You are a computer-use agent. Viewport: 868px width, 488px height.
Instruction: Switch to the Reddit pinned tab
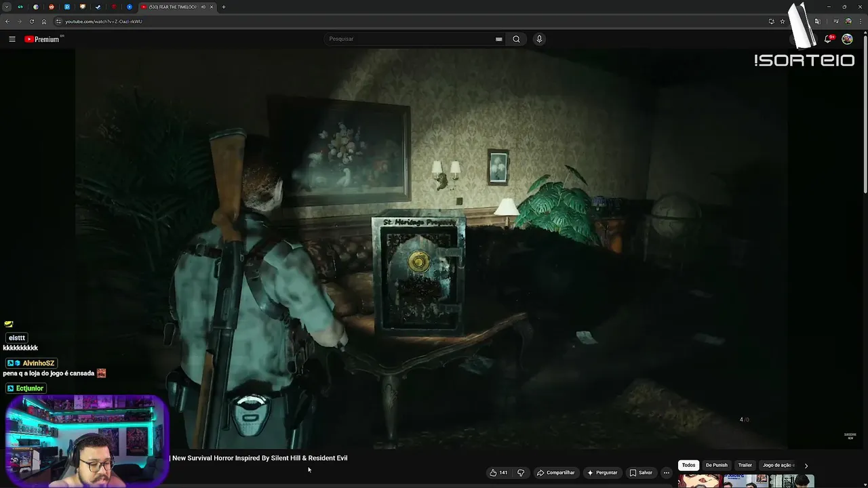tap(52, 7)
